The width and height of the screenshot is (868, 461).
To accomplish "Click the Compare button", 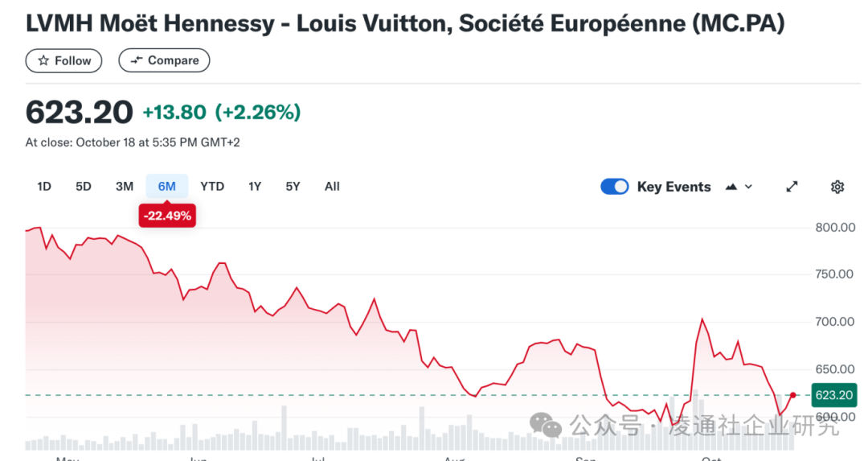I will point(164,60).
